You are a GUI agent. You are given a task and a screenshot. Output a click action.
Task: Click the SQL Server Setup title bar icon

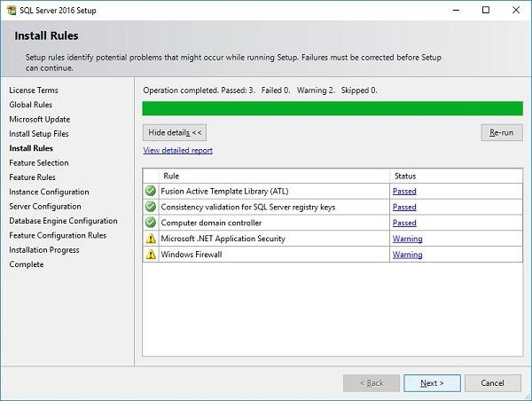11,10
